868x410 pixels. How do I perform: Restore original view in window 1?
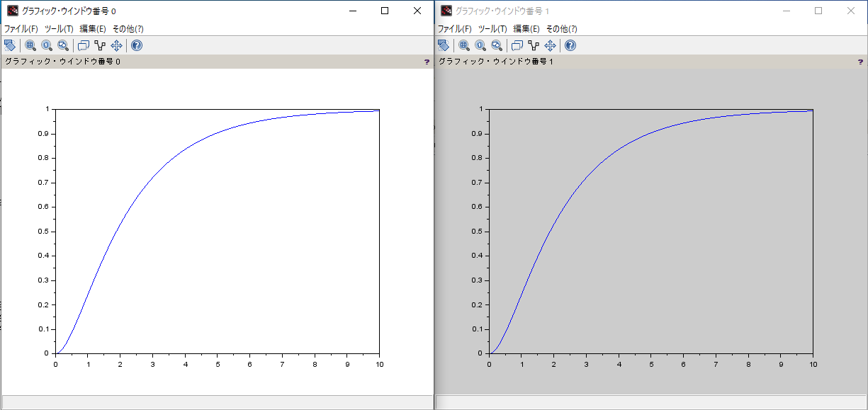click(x=480, y=45)
